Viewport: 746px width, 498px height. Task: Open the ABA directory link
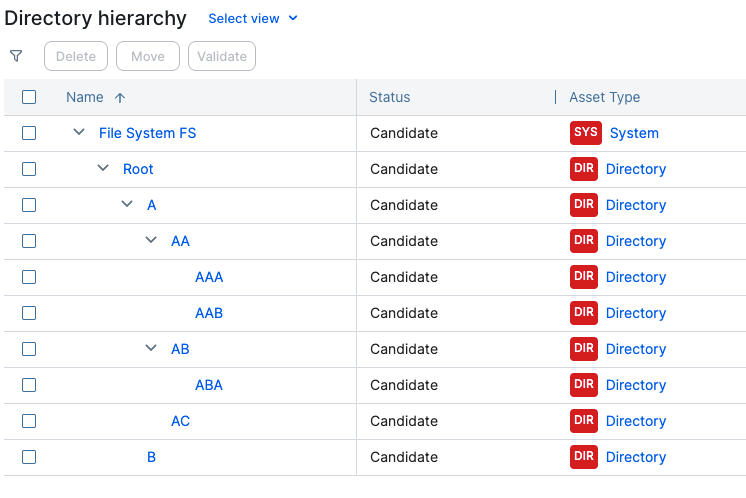pyautogui.click(x=209, y=385)
